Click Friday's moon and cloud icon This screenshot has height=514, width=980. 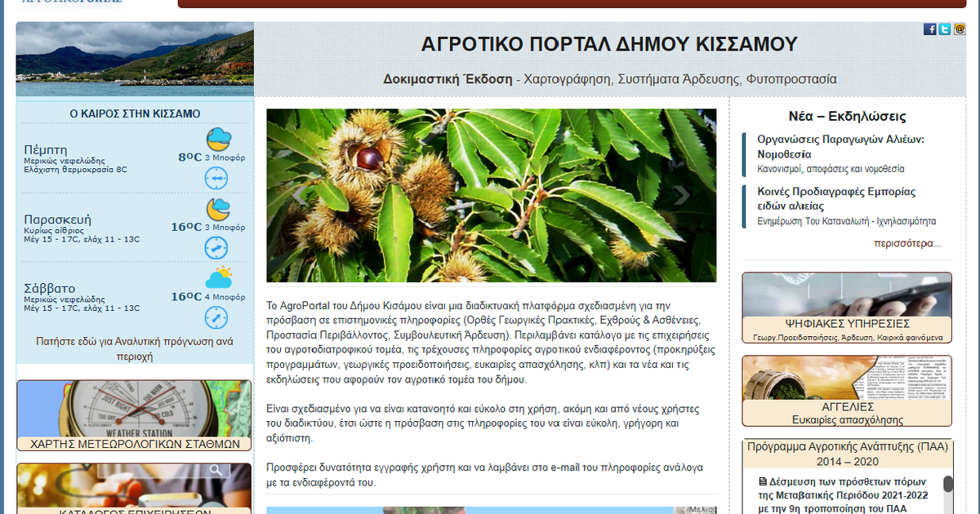[x=217, y=210]
